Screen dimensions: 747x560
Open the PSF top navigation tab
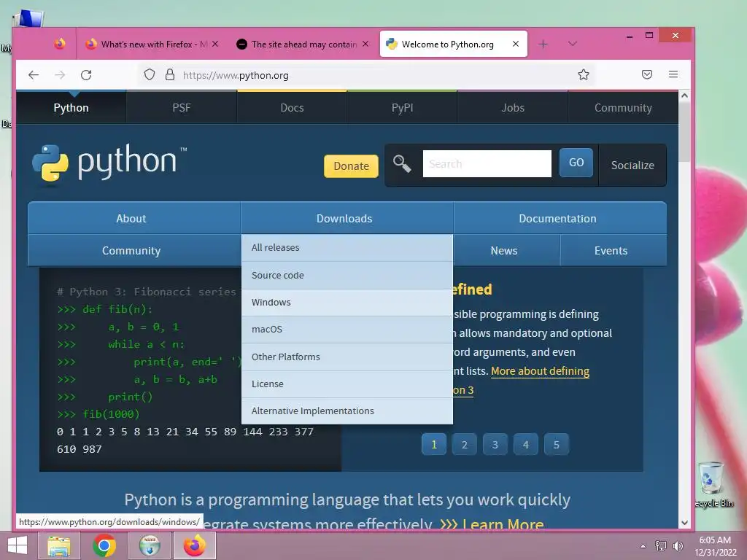pos(182,108)
